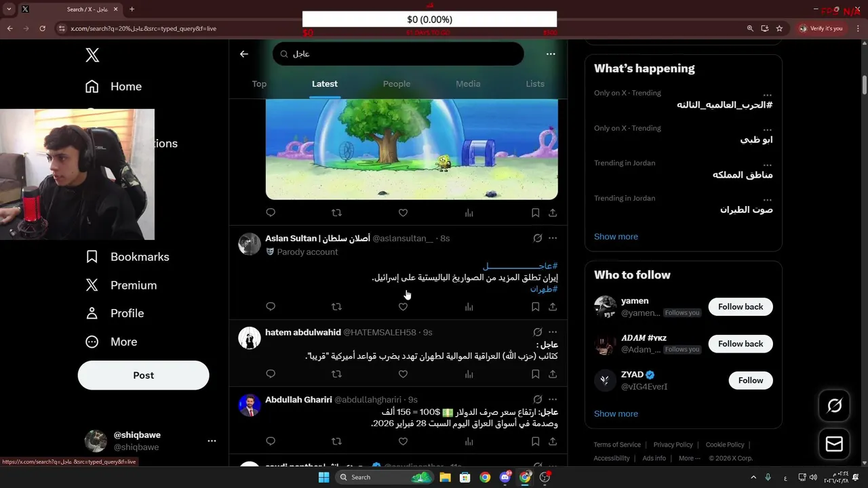Image resolution: width=868 pixels, height=488 pixels.
Task: Open trending topic ابو ظبي
Action: 756,140
